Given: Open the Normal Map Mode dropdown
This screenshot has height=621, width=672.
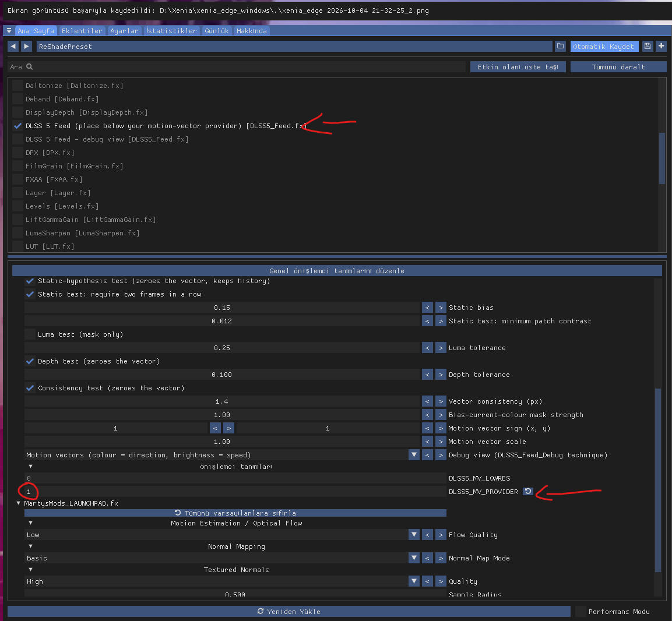Looking at the screenshot, I should pyautogui.click(x=414, y=558).
